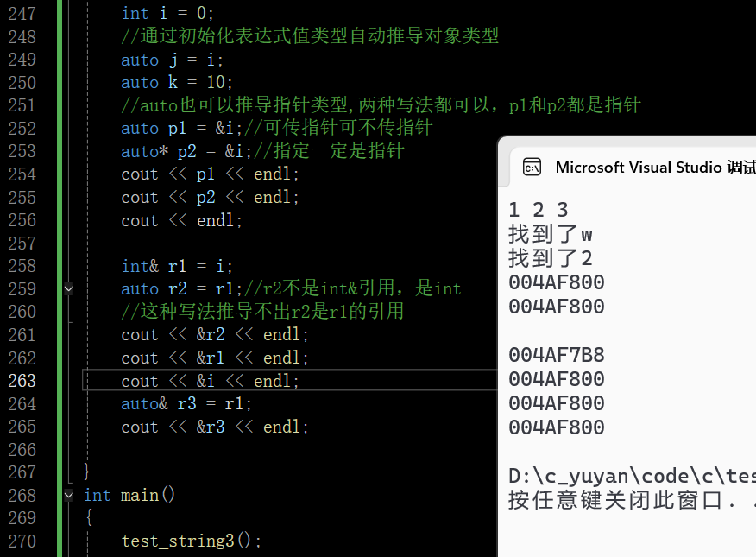
Task: Click the 'auto* p2 = &i;' statement
Action: 186,151
